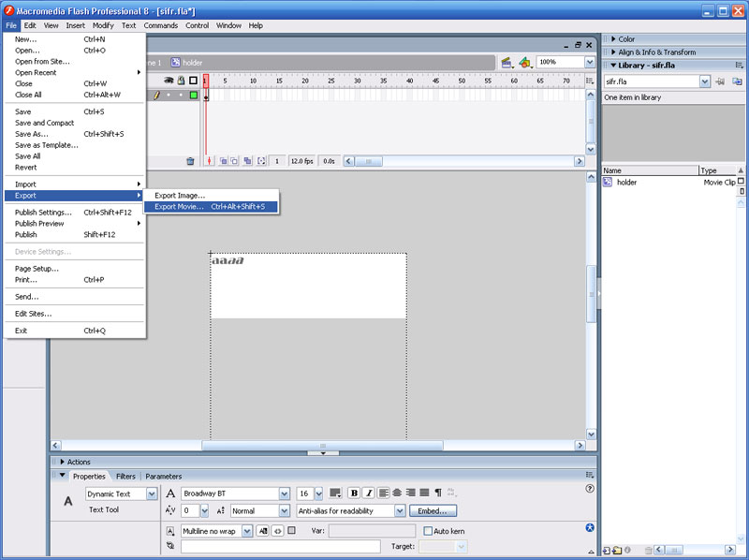Viewport: 749px width, 560px height.
Task: Click the New Library Panel icon
Action: pos(737,81)
